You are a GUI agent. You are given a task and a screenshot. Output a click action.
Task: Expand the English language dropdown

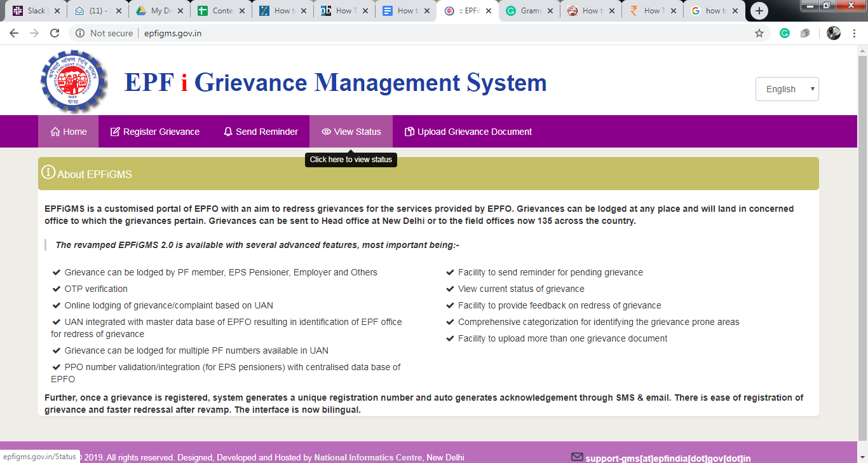[x=787, y=89]
